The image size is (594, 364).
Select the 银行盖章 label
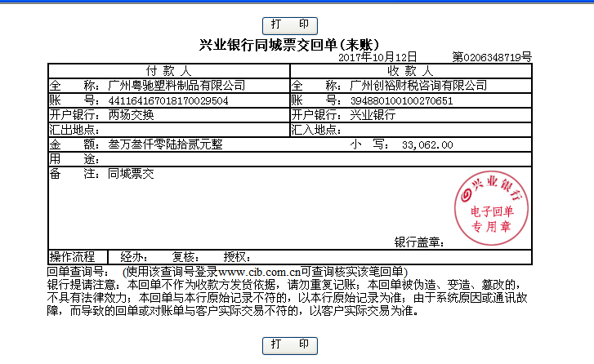pos(419,242)
